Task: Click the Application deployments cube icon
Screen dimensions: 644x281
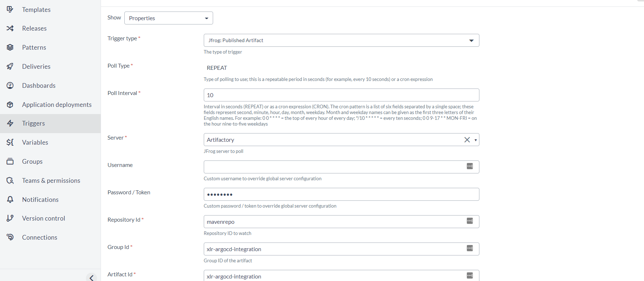Action: (x=10, y=104)
